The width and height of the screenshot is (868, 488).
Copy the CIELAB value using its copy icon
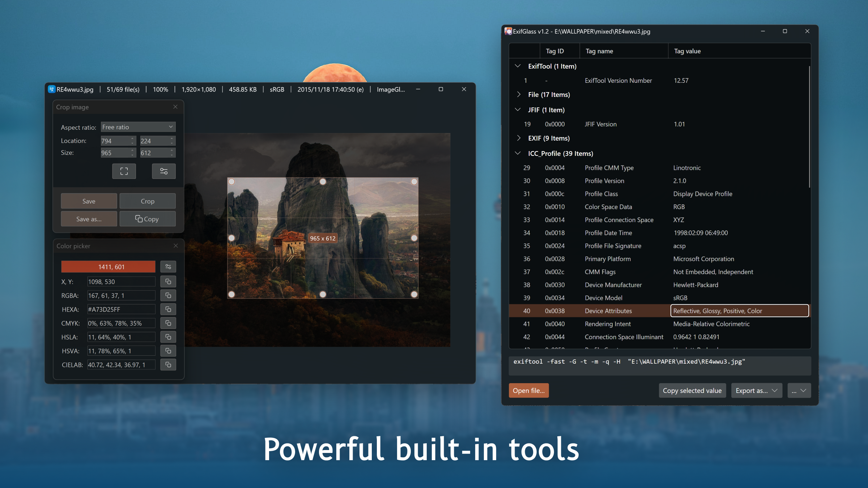point(168,364)
